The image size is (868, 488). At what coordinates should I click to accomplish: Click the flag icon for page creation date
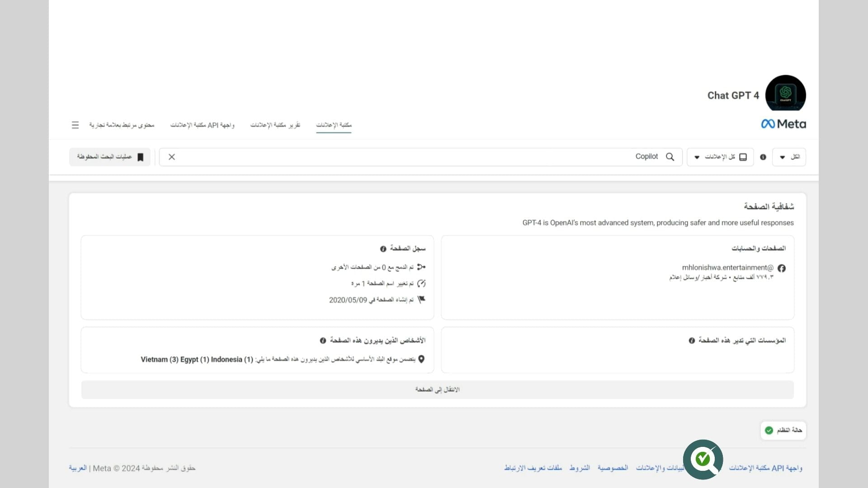point(421,300)
